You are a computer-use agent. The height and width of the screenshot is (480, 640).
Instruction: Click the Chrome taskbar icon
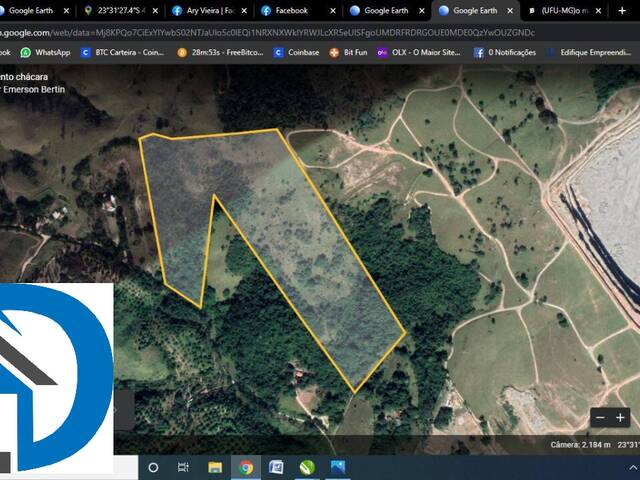coord(246,467)
